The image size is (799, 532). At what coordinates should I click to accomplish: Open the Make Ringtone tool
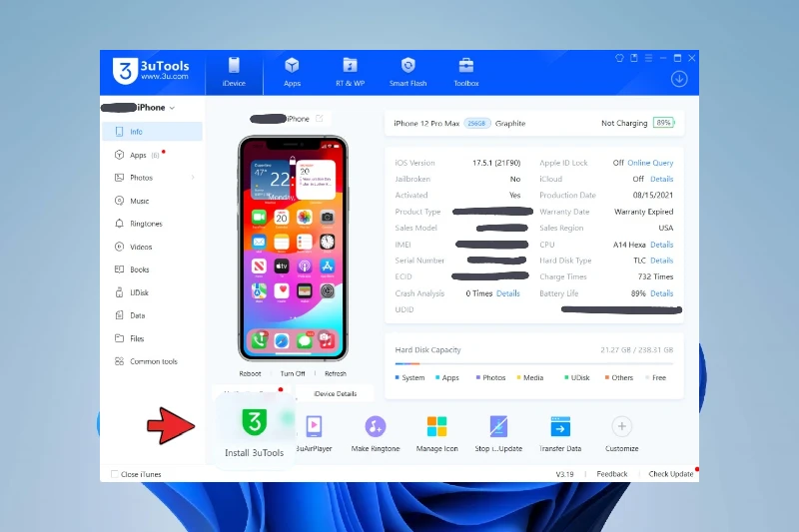376,434
